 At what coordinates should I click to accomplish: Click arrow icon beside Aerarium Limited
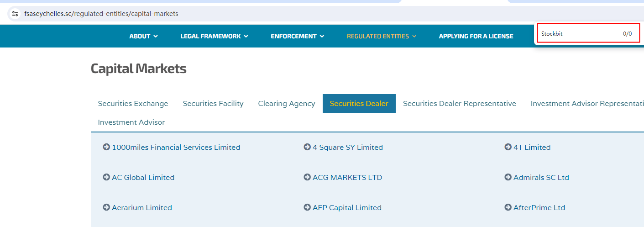click(106, 207)
